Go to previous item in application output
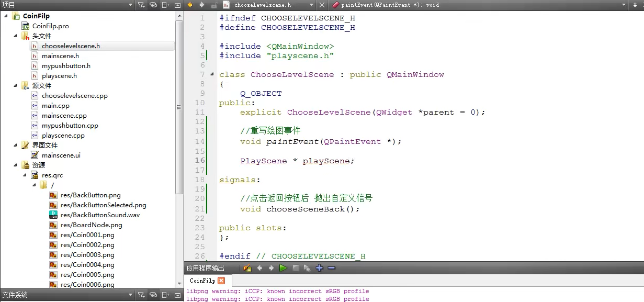 tap(259, 268)
